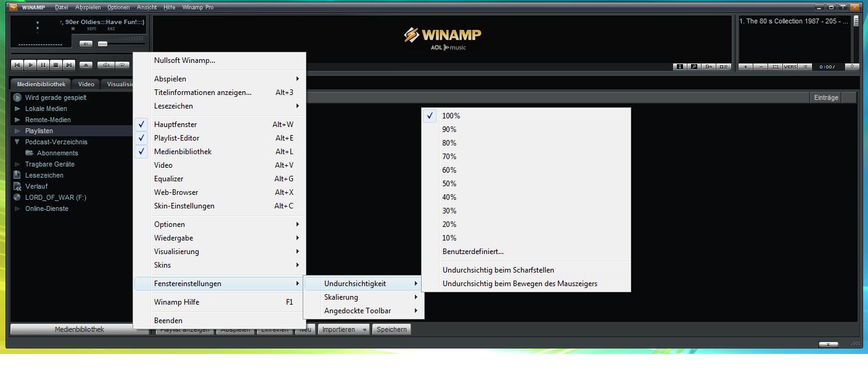
Task: Click the Speichern button
Action: click(392, 329)
